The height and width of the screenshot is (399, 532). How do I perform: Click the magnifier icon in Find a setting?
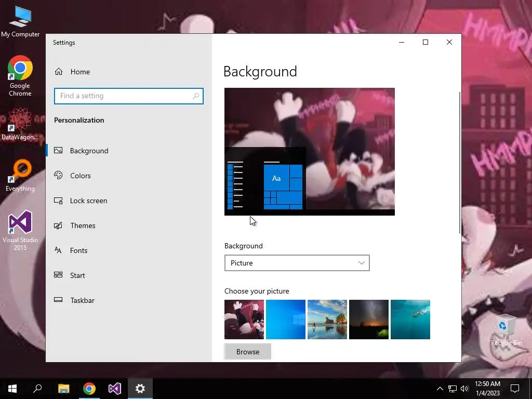(x=196, y=96)
